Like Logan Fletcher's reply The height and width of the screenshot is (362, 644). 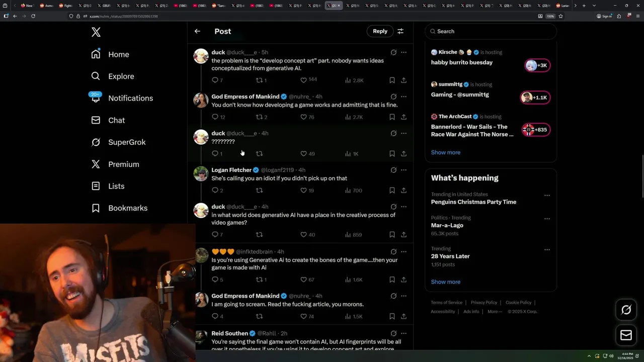tap(307, 190)
